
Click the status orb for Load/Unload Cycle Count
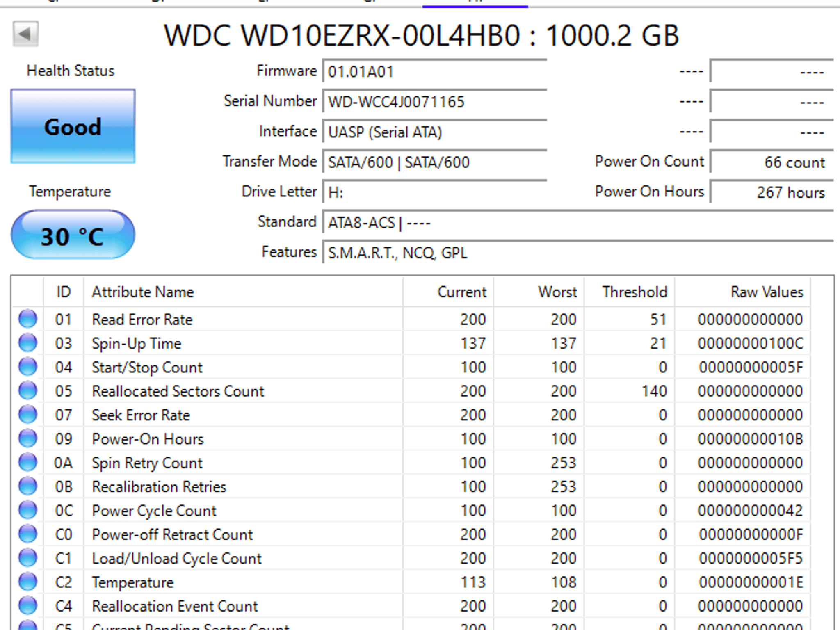pos(28,558)
